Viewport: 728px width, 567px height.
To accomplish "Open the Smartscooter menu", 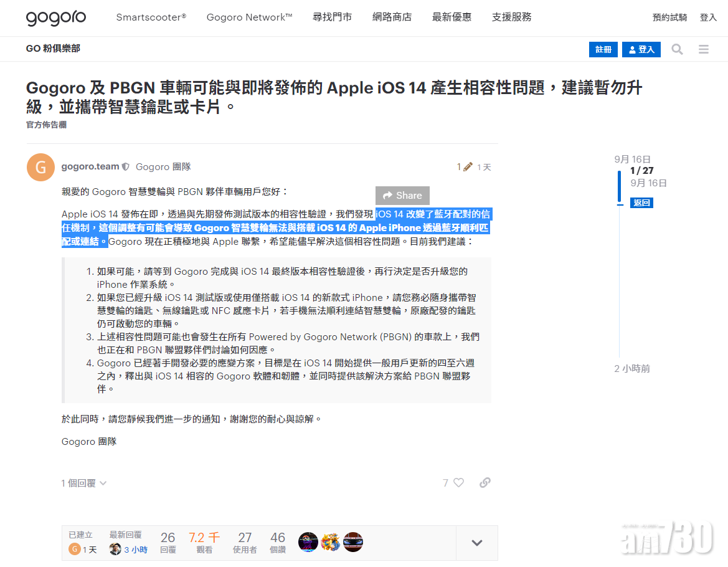I will click(x=151, y=17).
